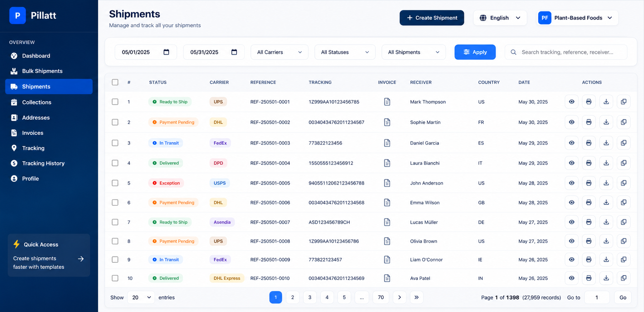Click Create Shipment button

432,18
